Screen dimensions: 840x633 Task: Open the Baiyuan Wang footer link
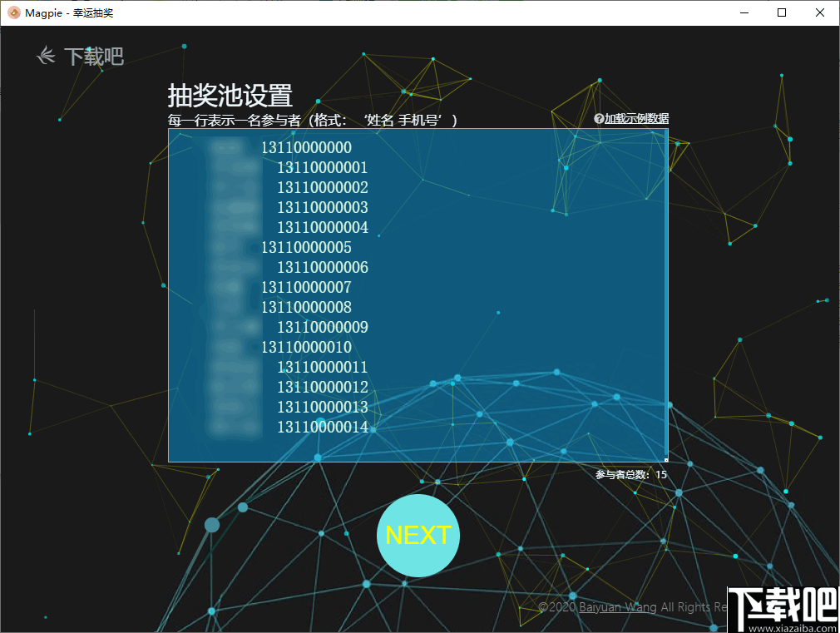coord(617,607)
